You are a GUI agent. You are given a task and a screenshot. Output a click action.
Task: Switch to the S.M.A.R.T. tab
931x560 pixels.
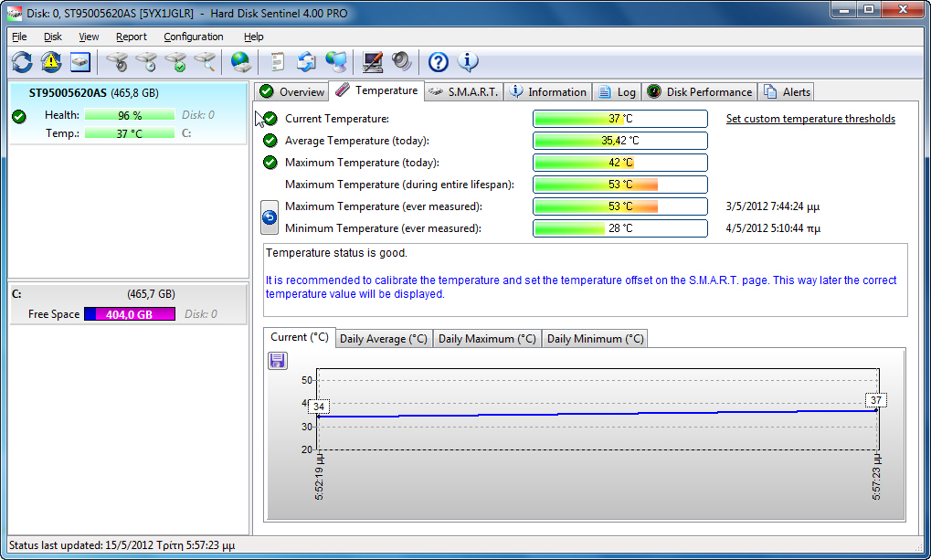[x=464, y=92]
